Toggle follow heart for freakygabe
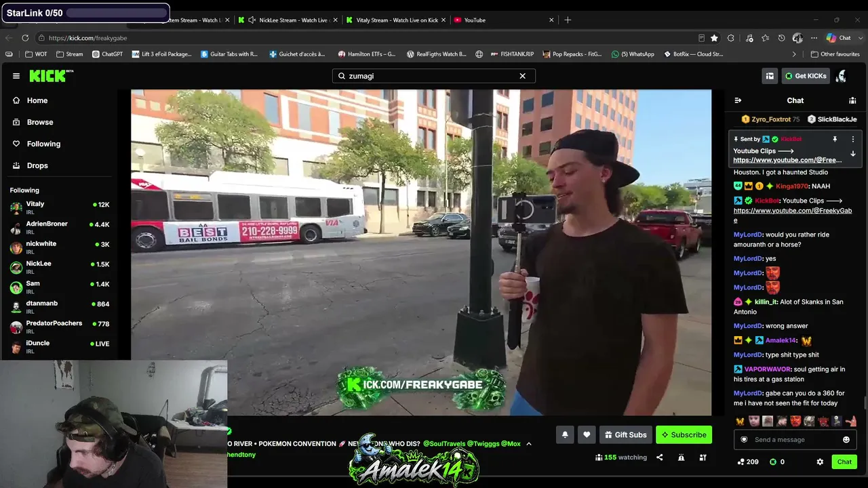 [587, 434]
